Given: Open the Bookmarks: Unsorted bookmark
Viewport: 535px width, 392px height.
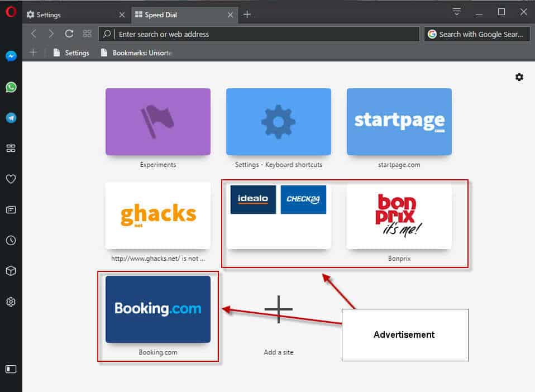Looking at the screenshot, I should click(x=136, y=53).
